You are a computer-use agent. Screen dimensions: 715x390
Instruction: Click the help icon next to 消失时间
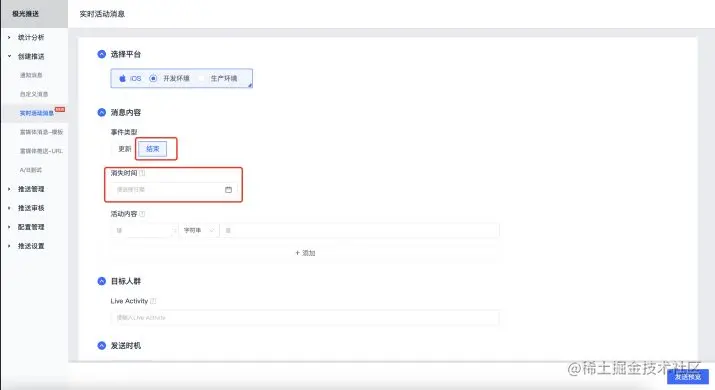coord(142,173)
